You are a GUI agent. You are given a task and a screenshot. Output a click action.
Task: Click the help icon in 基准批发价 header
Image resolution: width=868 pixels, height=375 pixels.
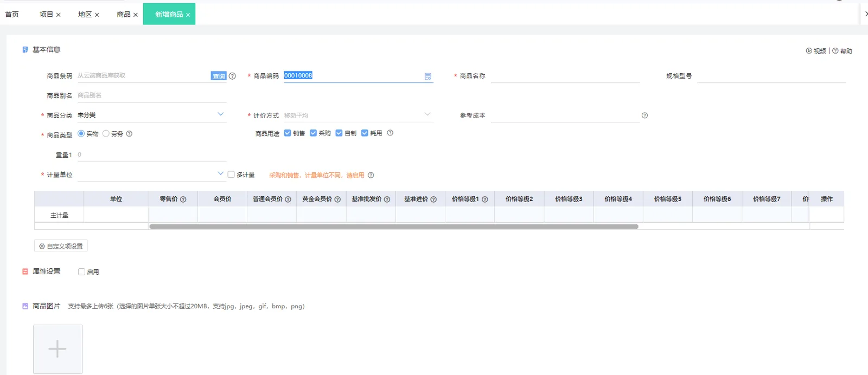pyautogui.click(x=387, y=199)
